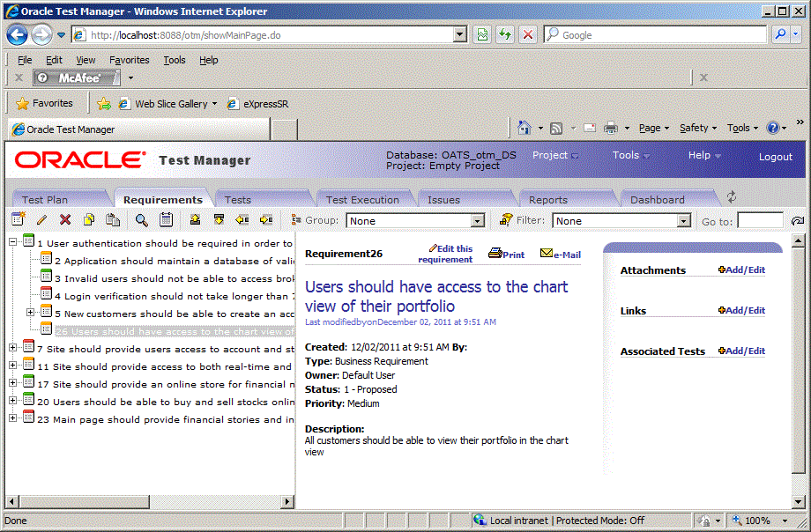Click the Copy icon in the toolbar

click(x=89, y=219)
